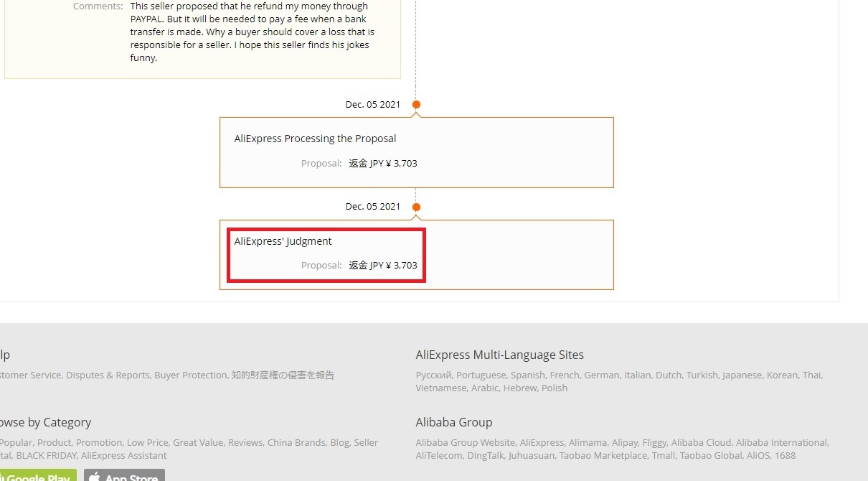Open the Alibaba Group Website link
This screenshot has height=481, width=868.
[x=465, y=442]
